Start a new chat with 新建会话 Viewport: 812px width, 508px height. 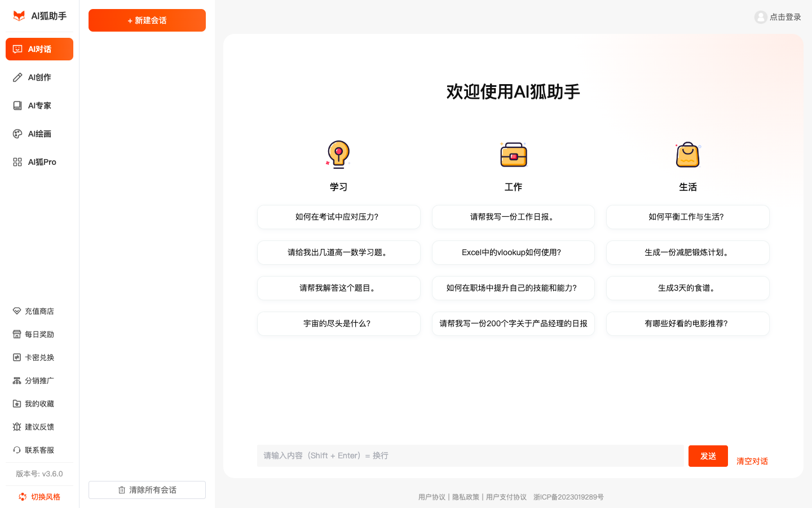tap(147, 20)
